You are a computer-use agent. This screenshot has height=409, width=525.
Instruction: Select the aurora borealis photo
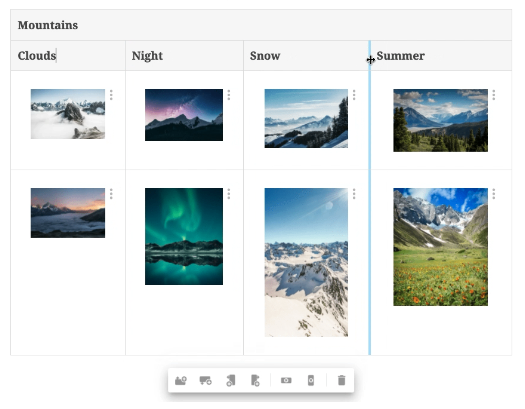point(184,236)
